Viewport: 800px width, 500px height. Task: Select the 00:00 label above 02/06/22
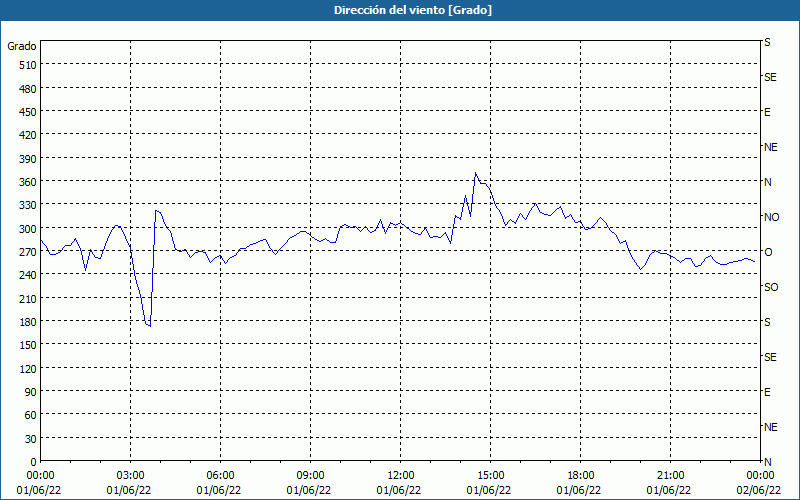tap(761, 476)
